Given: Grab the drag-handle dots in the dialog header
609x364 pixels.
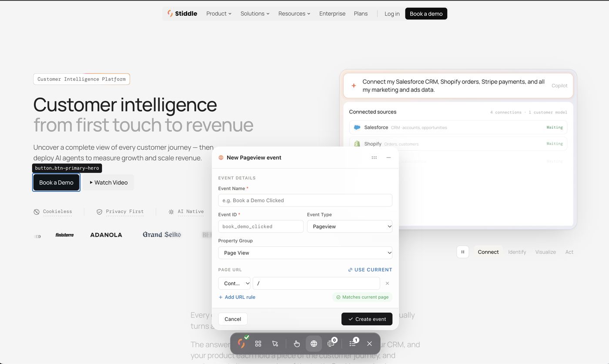Looking at the screenshot, I should coord(374,157).
